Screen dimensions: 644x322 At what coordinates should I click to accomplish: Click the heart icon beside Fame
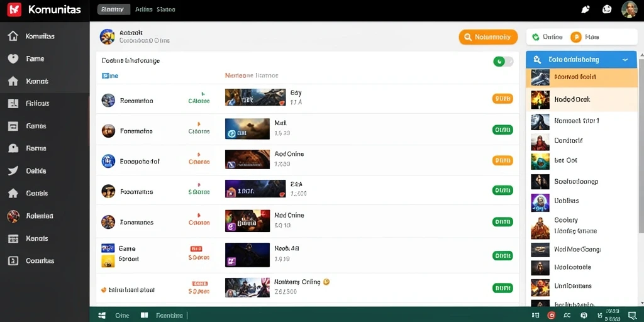pos(13,58)
